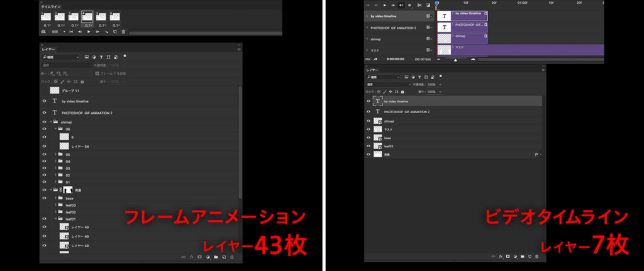Toggle layer filtering switch in left layers panel

click(125, 57)
